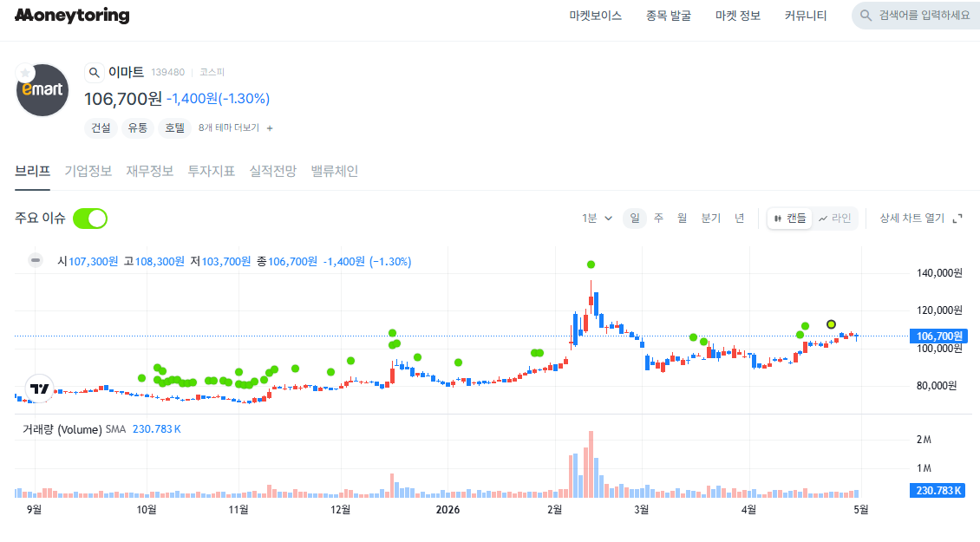Switch to the 밸류체인 tab
This screenshot has height=542, width=980.
coord(335,172)
